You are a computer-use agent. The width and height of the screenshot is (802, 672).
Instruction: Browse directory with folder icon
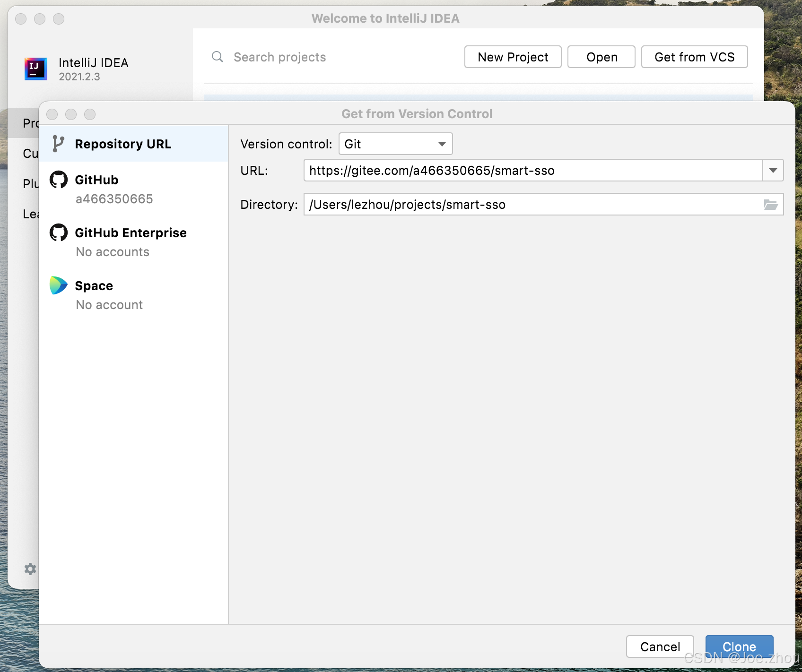tap(771, 205)
